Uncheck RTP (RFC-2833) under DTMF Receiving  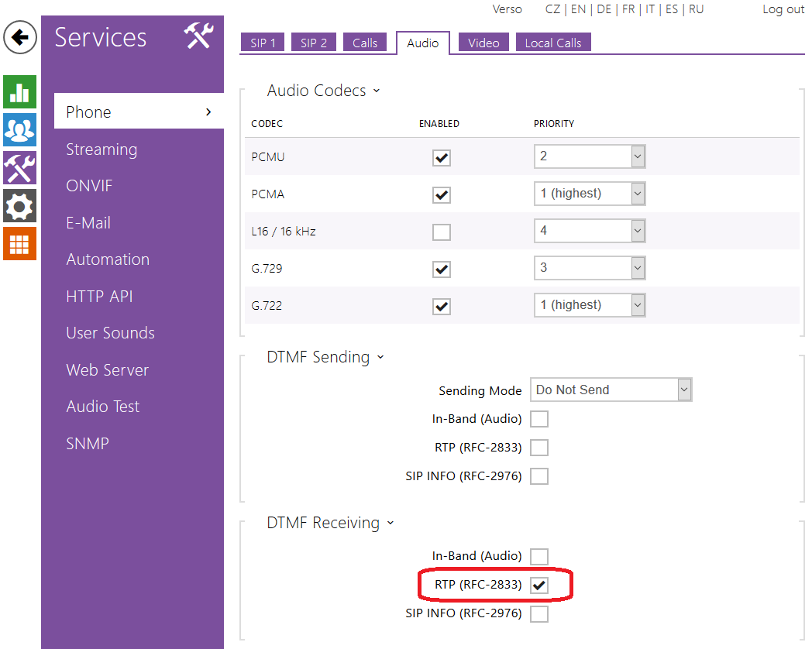click(x=539, y=585)
